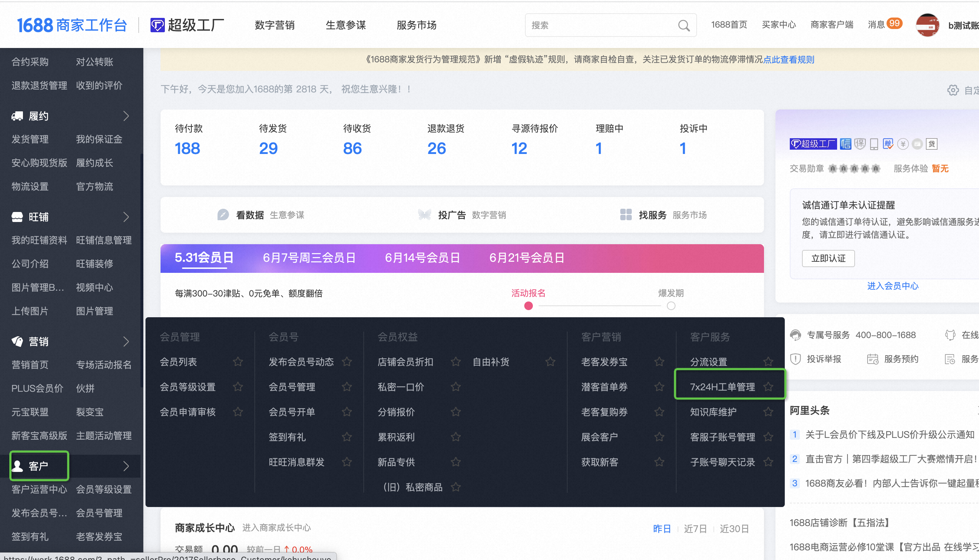Open 进入会员中心 link
Viewport: 979px width, 560px height.
coord(893,286)
